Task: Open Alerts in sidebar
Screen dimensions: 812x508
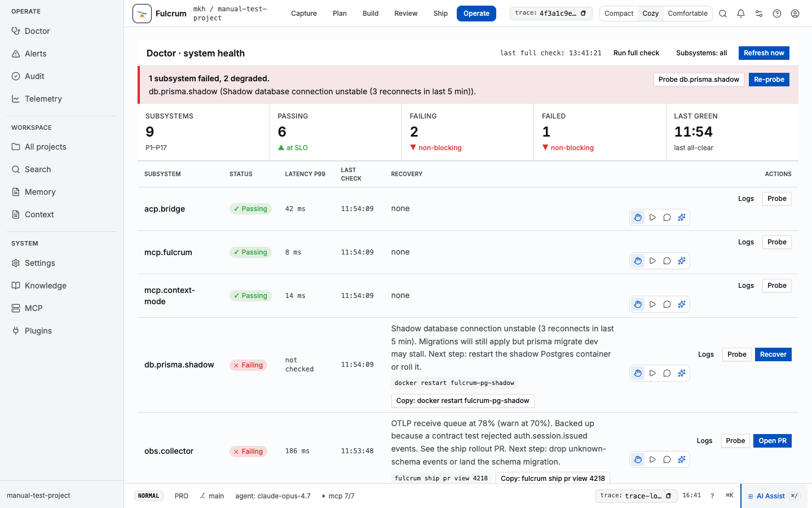Action: point(62,54)
